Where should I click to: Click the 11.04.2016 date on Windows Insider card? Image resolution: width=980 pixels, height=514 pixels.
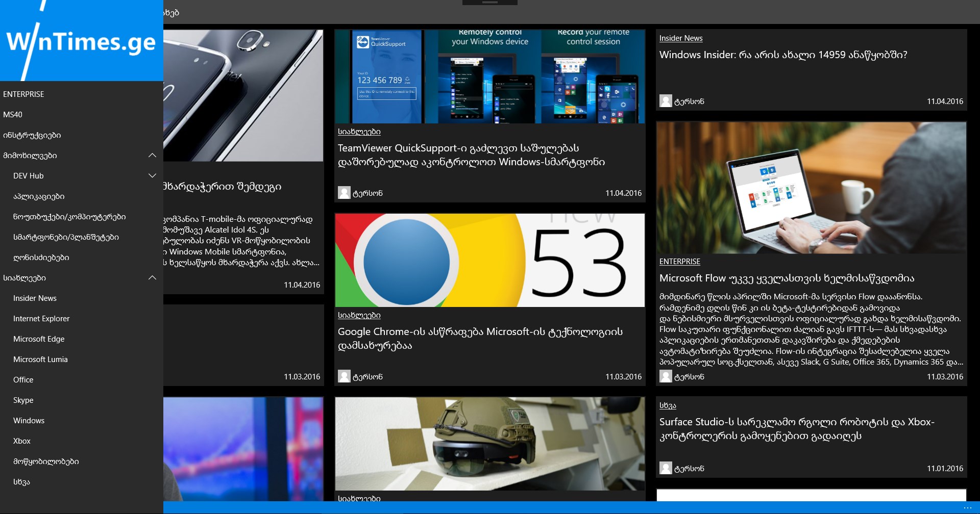(x=945, y=101)
